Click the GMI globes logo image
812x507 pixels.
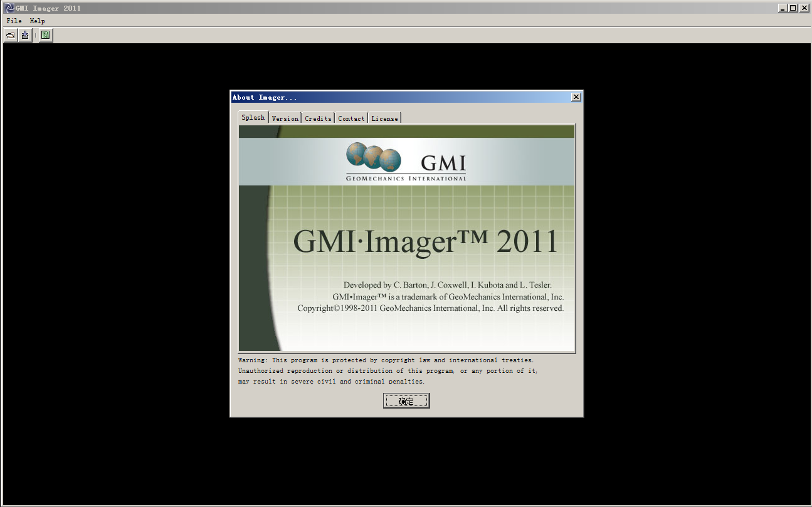[x=374, y=158]
